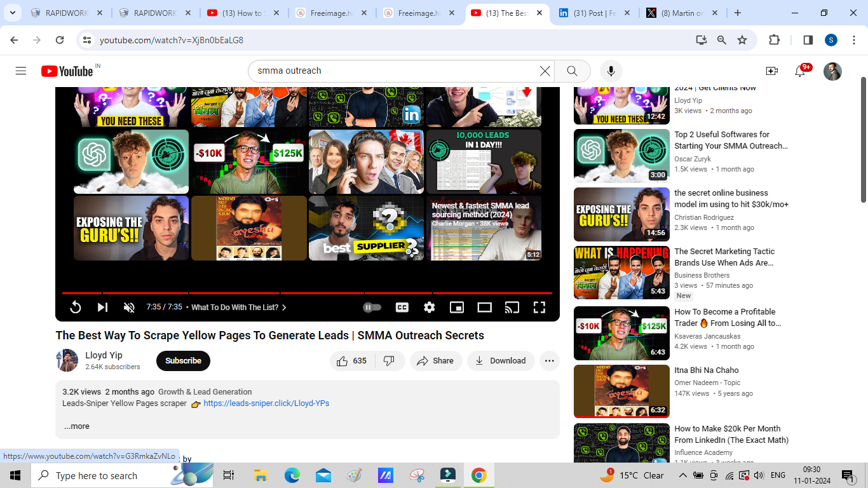
Task: Open sidebar video The Secret Marketing Tactic
Action: (x=724, y=257)
